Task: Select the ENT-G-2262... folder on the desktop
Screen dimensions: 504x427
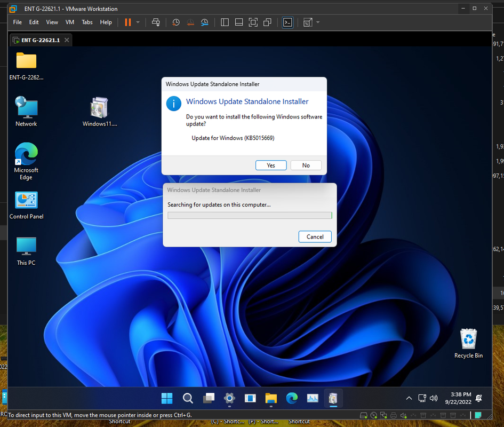Action: pyautogui.click(x=26, y=66)
